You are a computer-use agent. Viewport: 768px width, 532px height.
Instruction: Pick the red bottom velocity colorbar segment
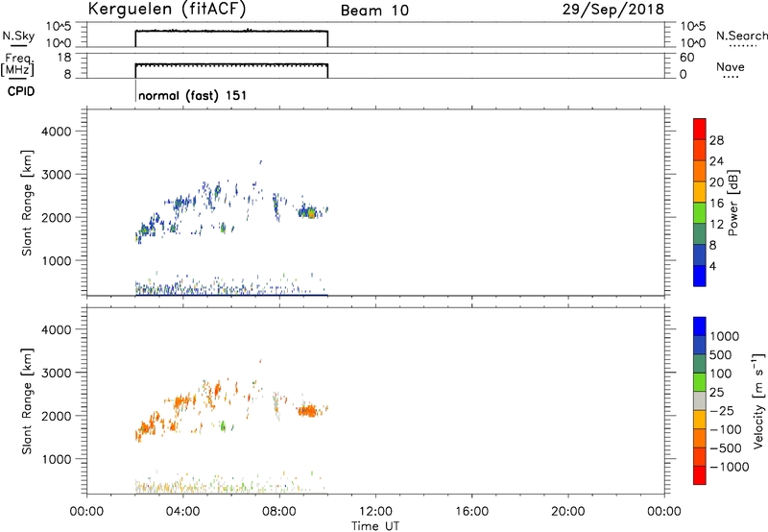[x=700, y=475]
